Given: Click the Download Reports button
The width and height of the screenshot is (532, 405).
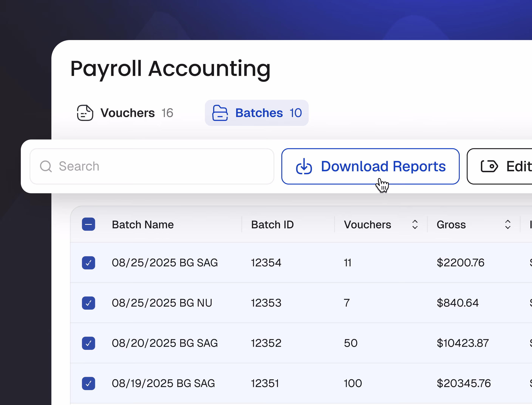Looking at the screenshot, I should [x=370, y=166].
